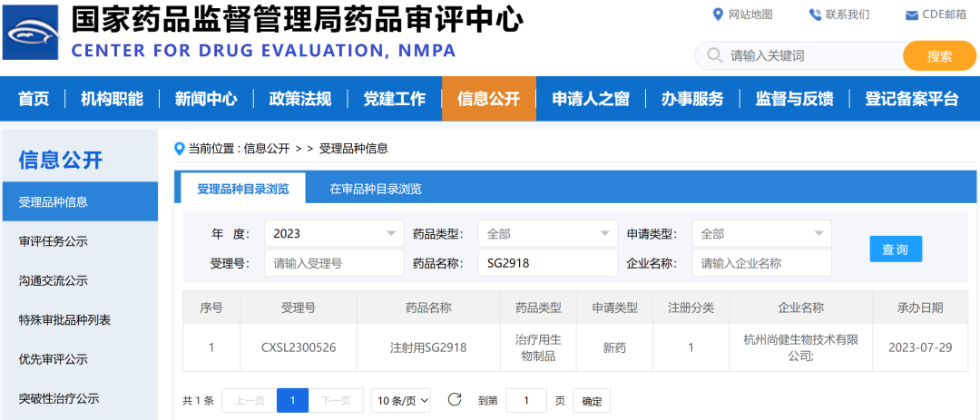Image resolution: width=980 pixels, height=420 pixels.
Task: Click the CDE fish logo icon
Action: pos(31,33)
